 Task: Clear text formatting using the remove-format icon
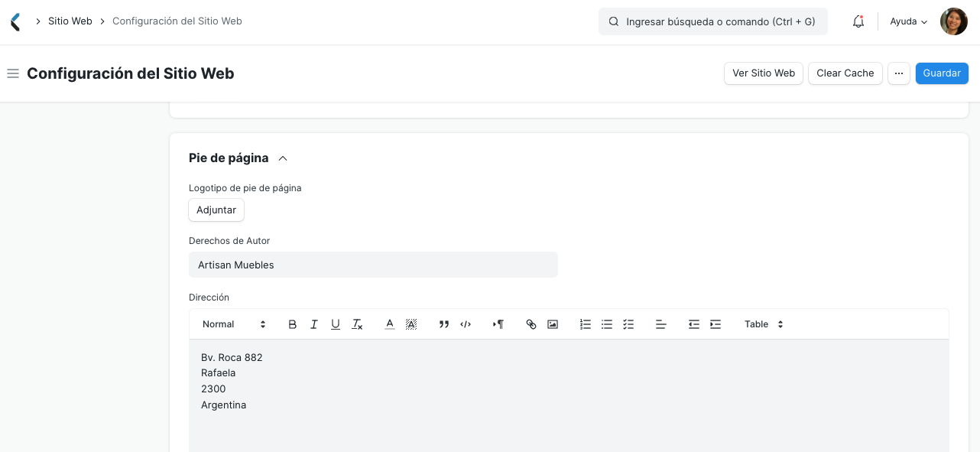(x=356, y=324)
